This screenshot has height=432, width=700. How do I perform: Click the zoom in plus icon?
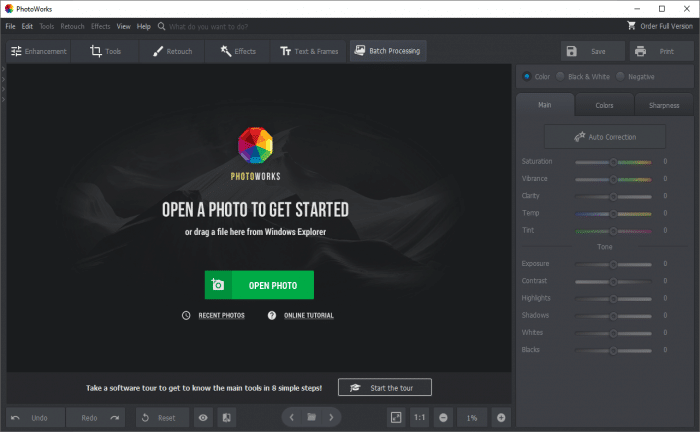[x=501, y=417]
